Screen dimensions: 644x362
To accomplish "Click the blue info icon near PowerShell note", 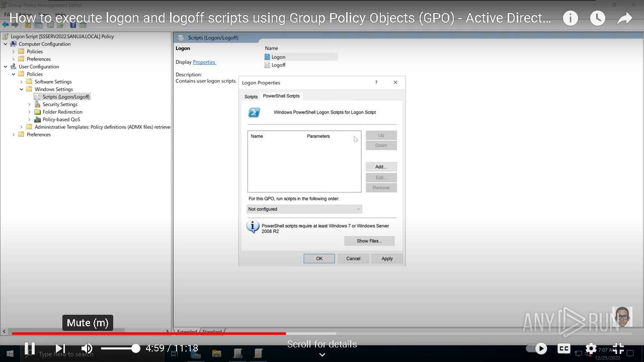I will click(x=253, y=227).
